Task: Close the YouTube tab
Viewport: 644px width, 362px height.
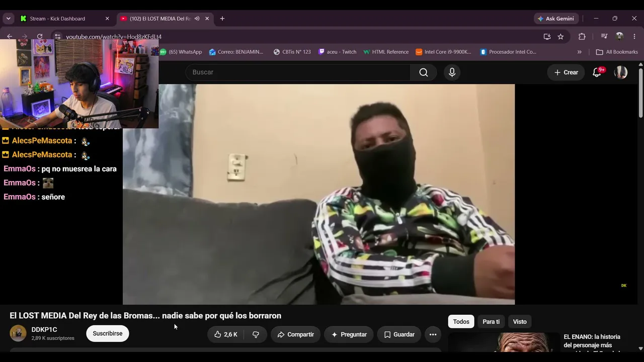Action: [207, 19]
